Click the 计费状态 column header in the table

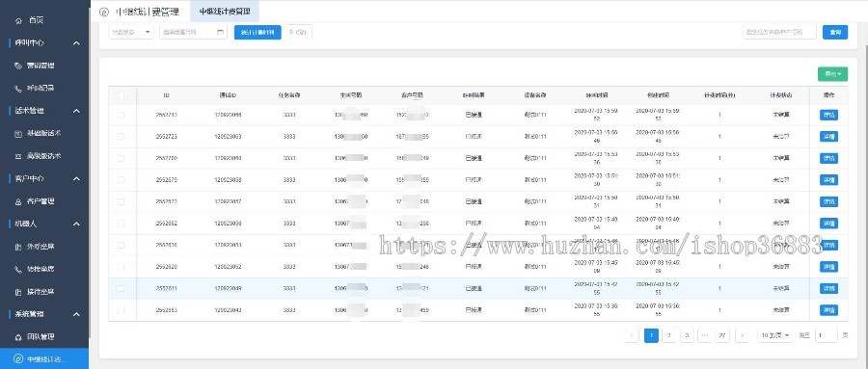[780, 95]
